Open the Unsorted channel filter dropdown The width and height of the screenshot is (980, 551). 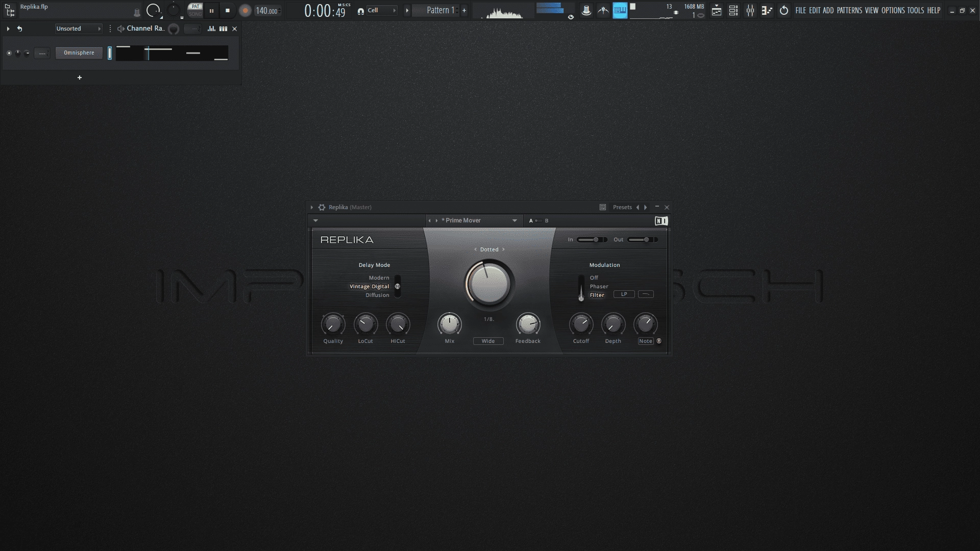[x=79, y=29]
